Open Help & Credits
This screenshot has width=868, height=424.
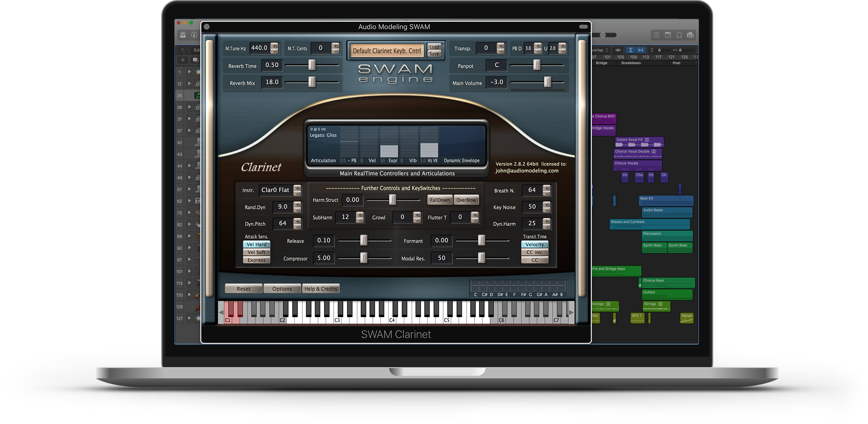coord(321,289)
